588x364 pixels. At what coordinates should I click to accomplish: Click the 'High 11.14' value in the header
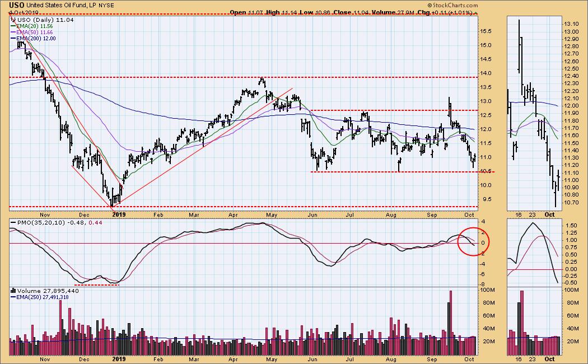[x=281, y=12]
